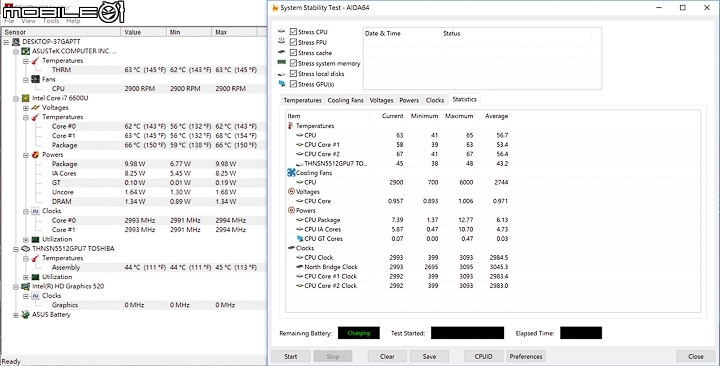Click the Sensor column header
The width and height of the screenshot is (720, 366).
(61, 32)
